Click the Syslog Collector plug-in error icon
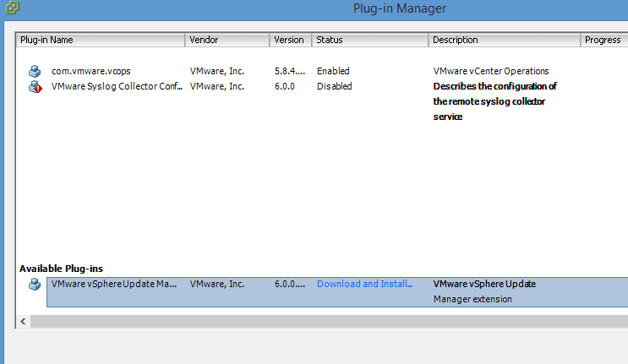This screenshot has width=628, height=364. (35, 86)
